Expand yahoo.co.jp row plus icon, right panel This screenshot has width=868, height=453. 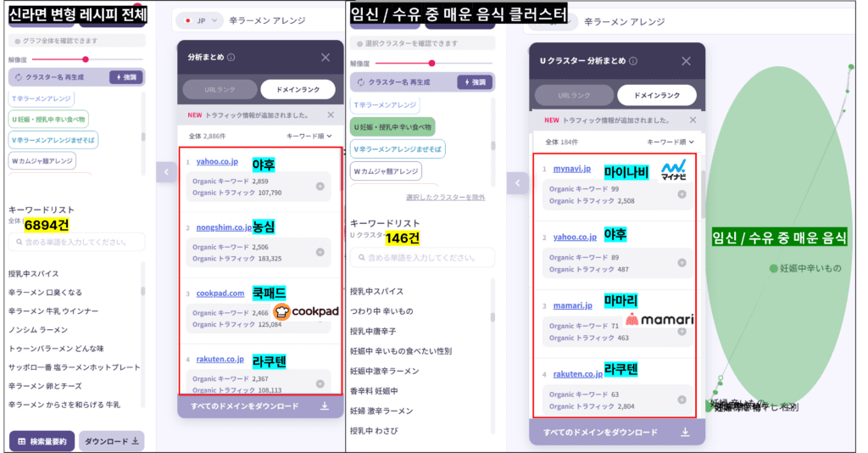pyautogui.click(x=682, y=263)
